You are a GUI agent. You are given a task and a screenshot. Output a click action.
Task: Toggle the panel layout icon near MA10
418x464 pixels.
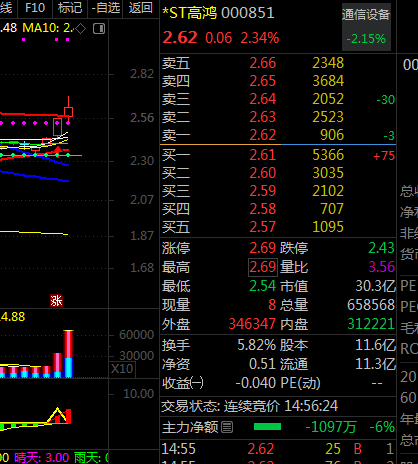click(99, 29)
